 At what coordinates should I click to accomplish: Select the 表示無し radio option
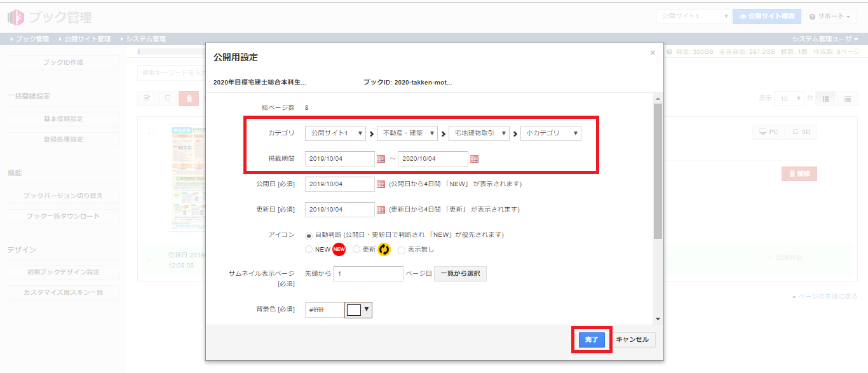pyautogui.click(x=402, y=250)
